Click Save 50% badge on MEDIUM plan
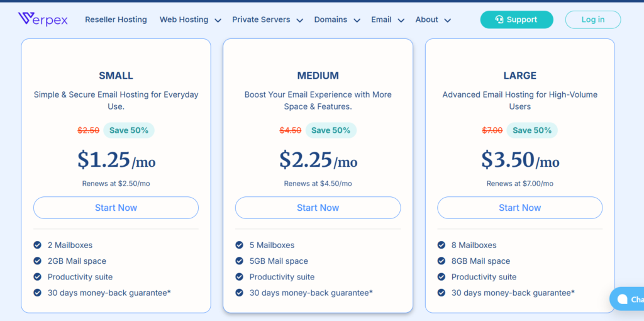 [331, 130]
